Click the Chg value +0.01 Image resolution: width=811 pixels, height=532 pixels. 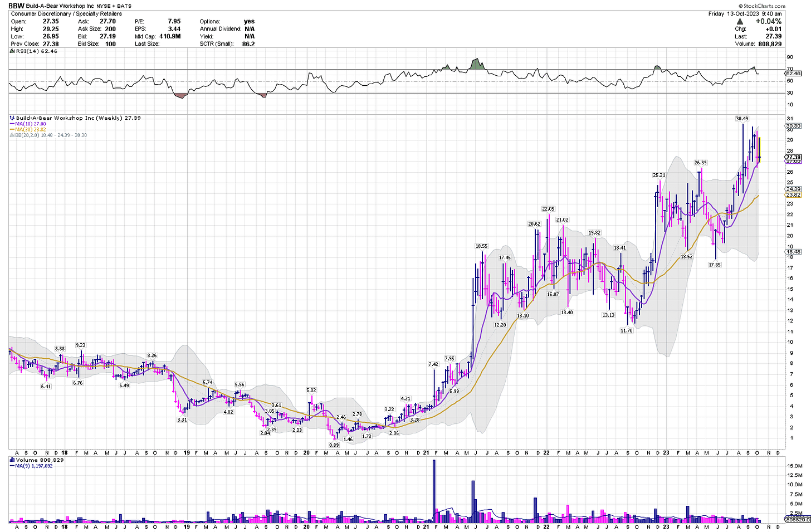point(774,29)
